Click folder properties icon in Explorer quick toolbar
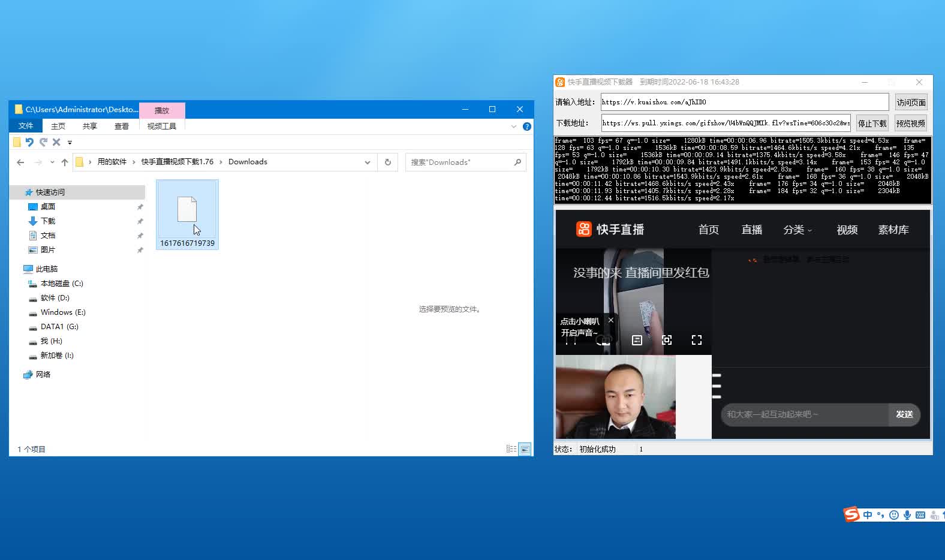The height and width of the screenshot is (560, 945). 17,142
